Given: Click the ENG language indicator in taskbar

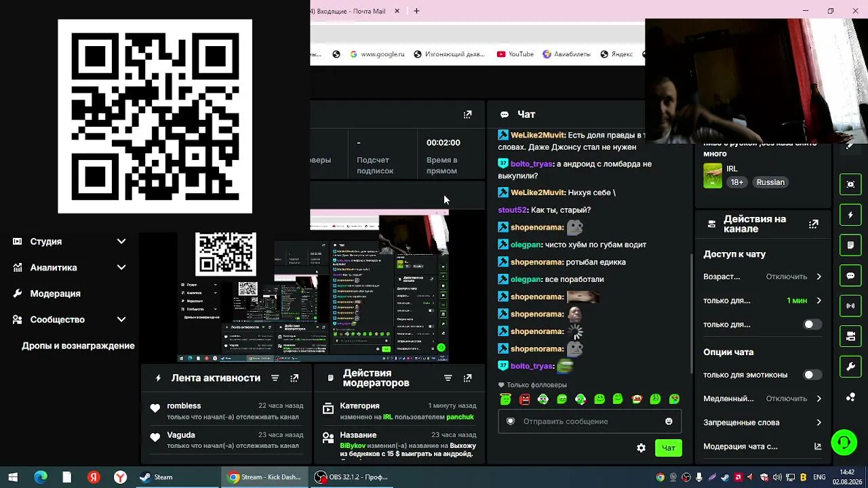Looking at the screenshot, I should click(819, 477).
